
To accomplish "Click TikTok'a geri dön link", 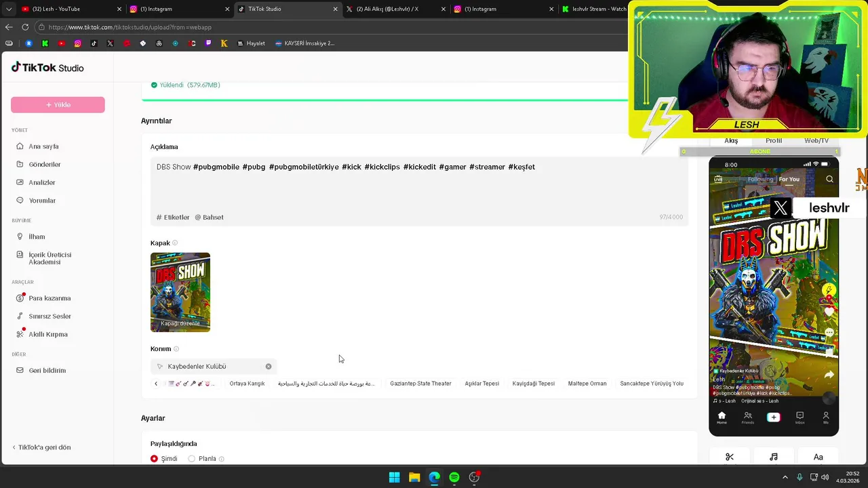I will click(x=41, y=447).
